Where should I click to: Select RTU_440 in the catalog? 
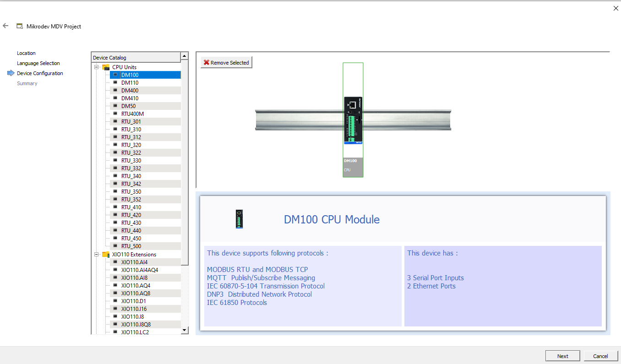145,230
